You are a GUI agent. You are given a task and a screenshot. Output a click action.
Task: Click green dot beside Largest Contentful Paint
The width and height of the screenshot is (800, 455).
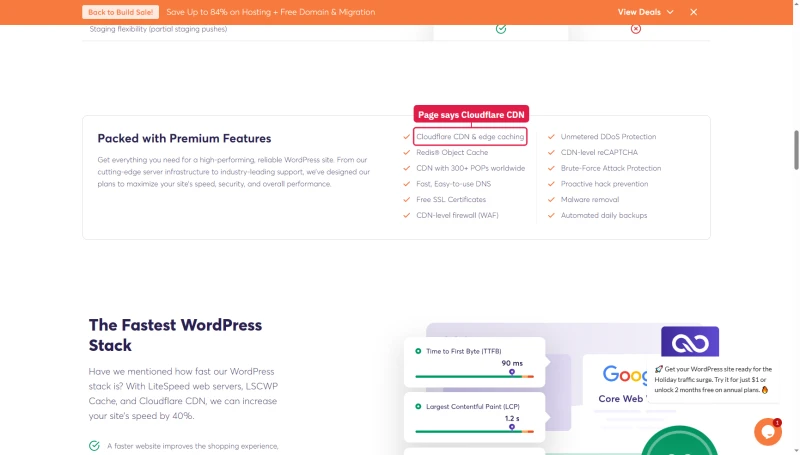(418, 407)
